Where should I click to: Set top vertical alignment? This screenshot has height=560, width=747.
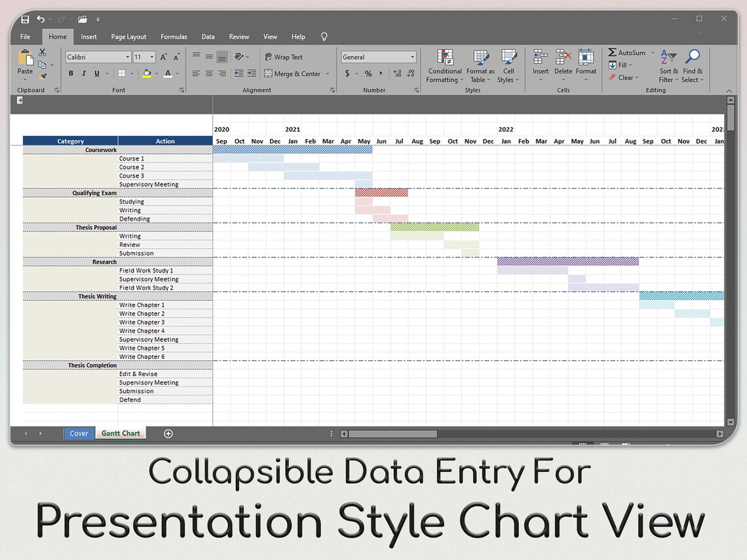click(197, 57)
